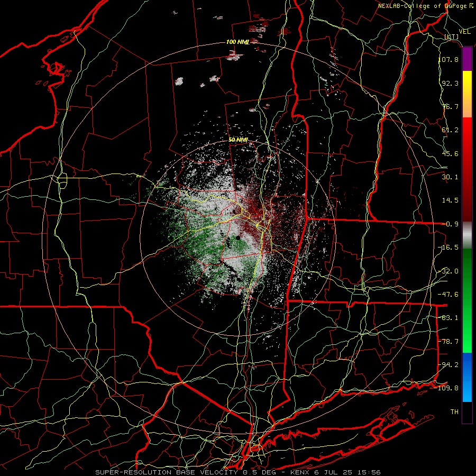The width and height of the screenshot is (476, 476).
Task: Click the 76.7 scale value
Action: pos(450,106)
